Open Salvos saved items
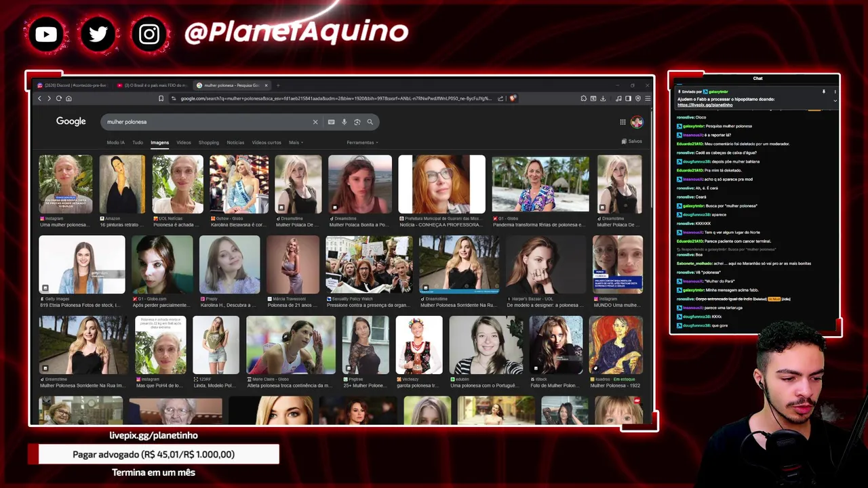 (x=632, y=141)
